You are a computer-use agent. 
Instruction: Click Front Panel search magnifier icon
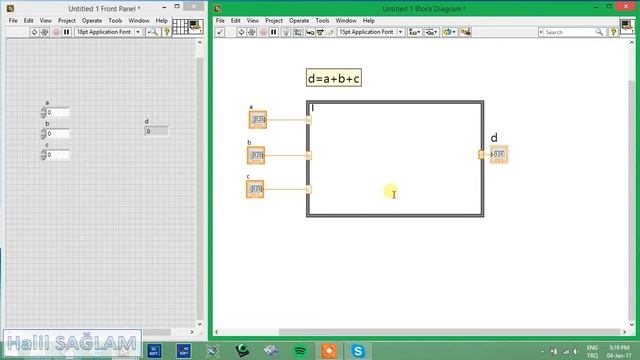coord(153,32)
